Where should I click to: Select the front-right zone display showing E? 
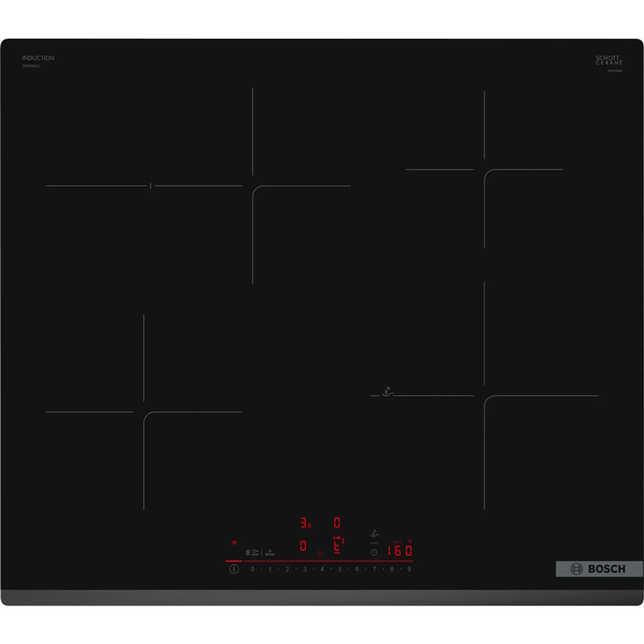(x=337, y=547)
